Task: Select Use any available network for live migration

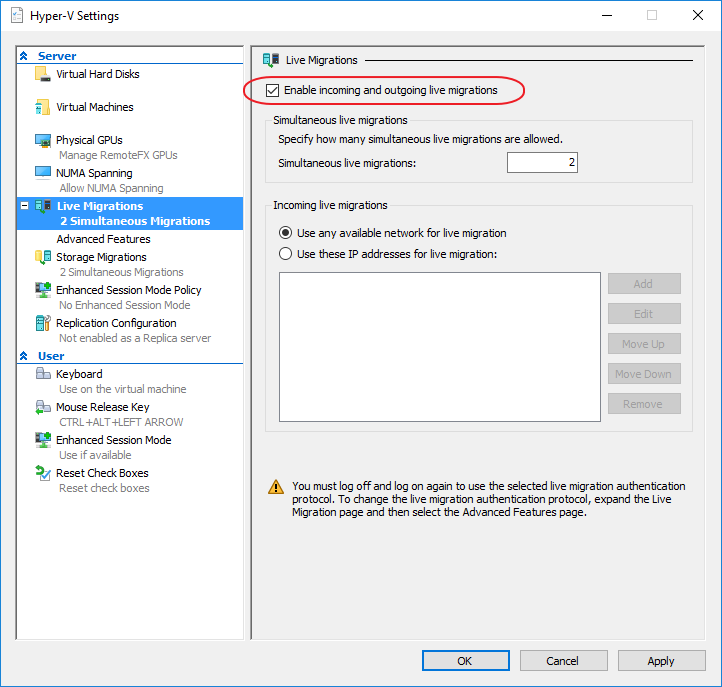Action: pos(285,233)
